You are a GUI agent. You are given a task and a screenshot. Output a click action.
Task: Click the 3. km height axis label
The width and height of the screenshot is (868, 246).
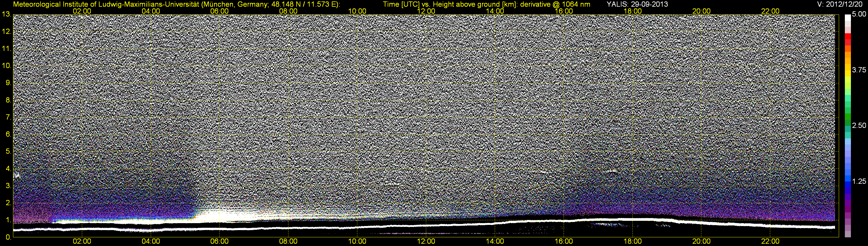8,186
